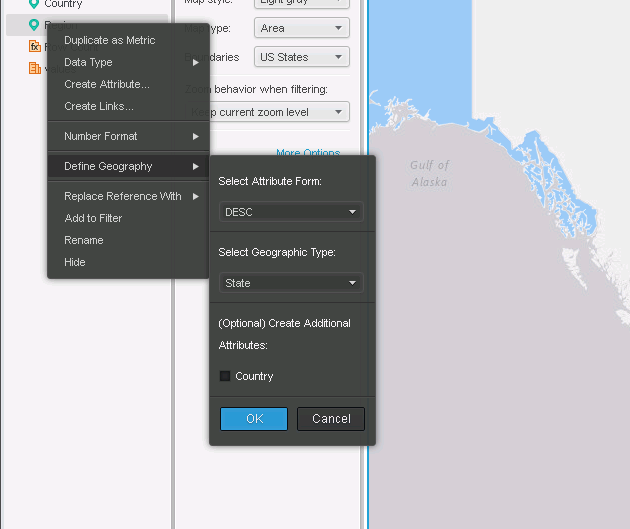630x529 pixels.
Task: Expand the Replace Reference With submenu arrow
Action: tap(196, 196)
